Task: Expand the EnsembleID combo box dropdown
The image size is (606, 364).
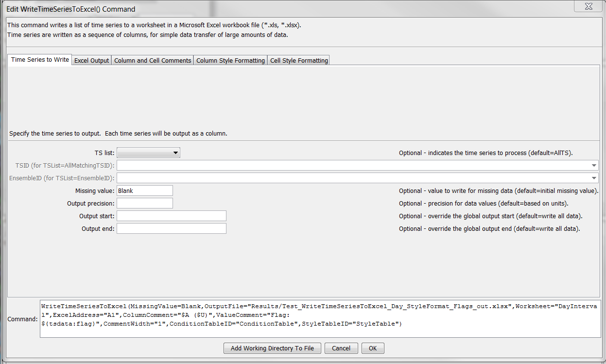Action: click(x=593, y=178)
